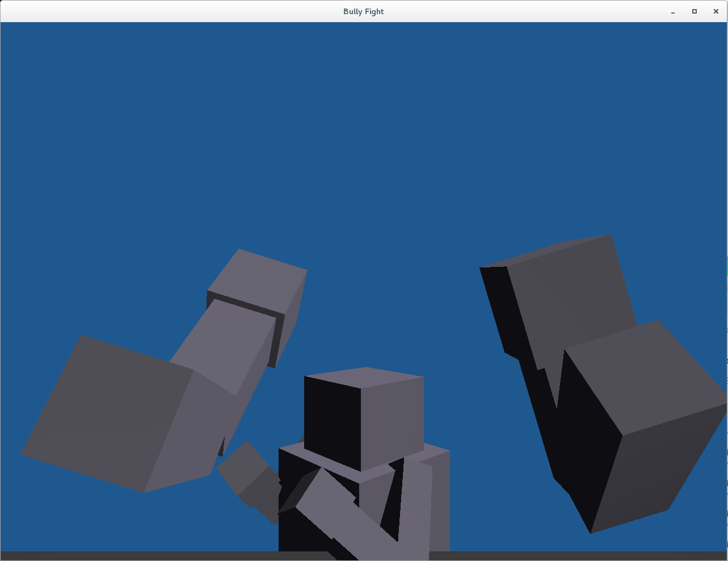Click the Bully Fight title text
The image size is (728, 561).
pyautogui.click(x=363, y=11)
